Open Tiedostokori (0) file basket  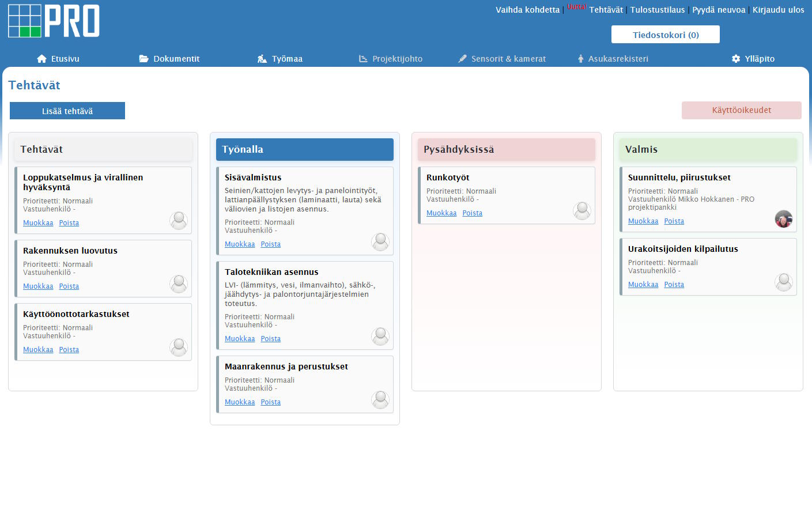click(x=666, y=35)
